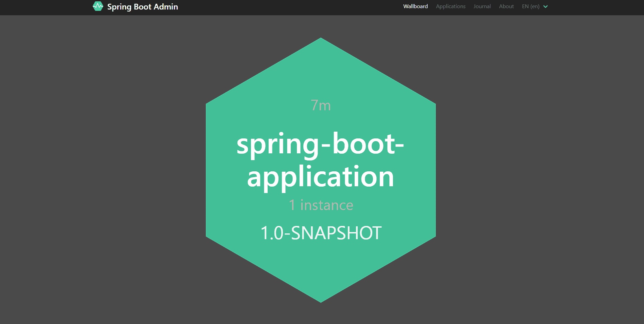
Task: Click the chevron arrow beside EN (en)
Action: (545, 6)
